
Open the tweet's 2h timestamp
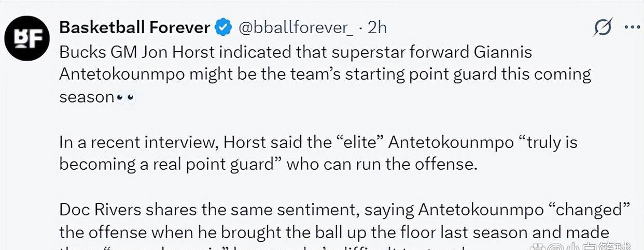pos(377,27)
